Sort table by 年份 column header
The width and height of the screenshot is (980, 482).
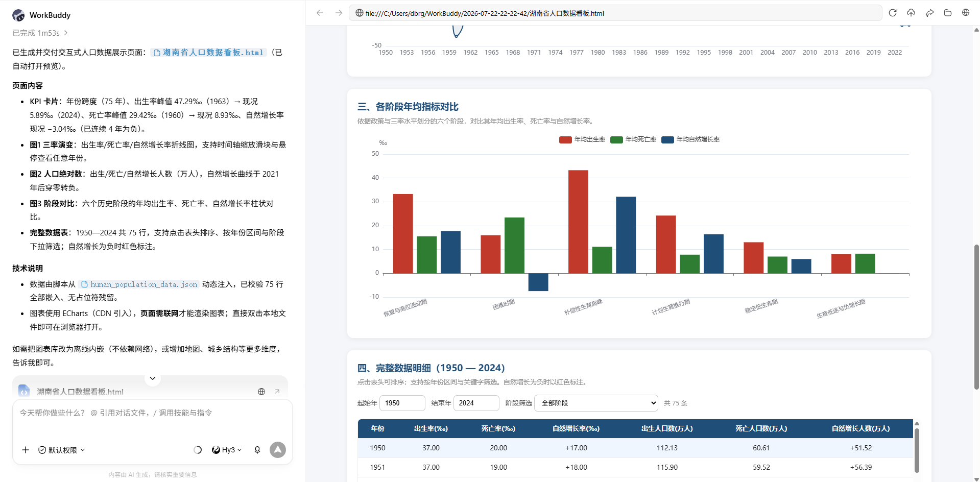tap(377, 428)
